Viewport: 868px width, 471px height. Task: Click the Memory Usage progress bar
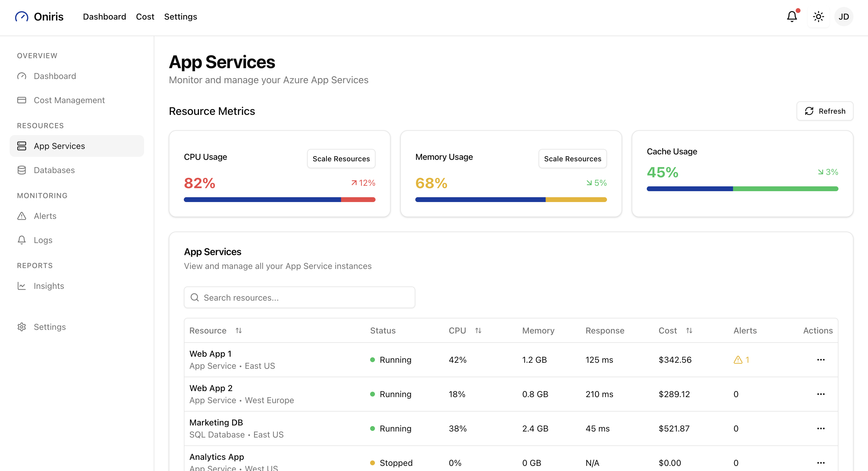click(511, 200)
